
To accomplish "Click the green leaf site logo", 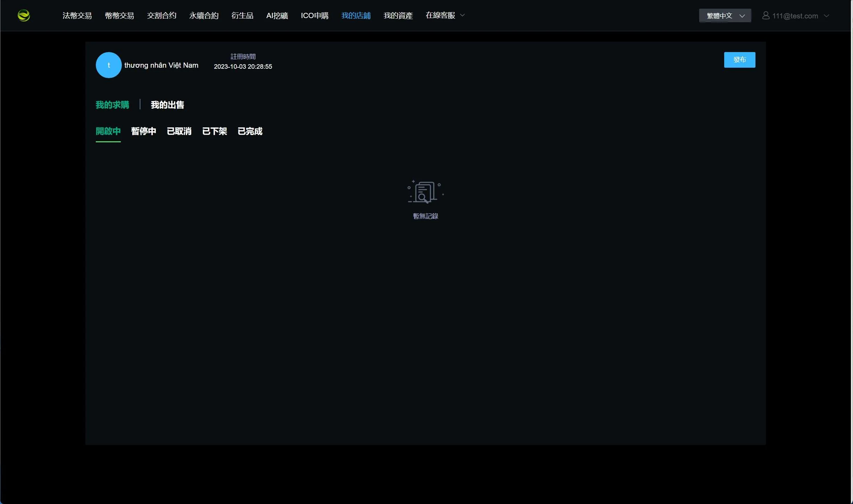I will point(24,15).
